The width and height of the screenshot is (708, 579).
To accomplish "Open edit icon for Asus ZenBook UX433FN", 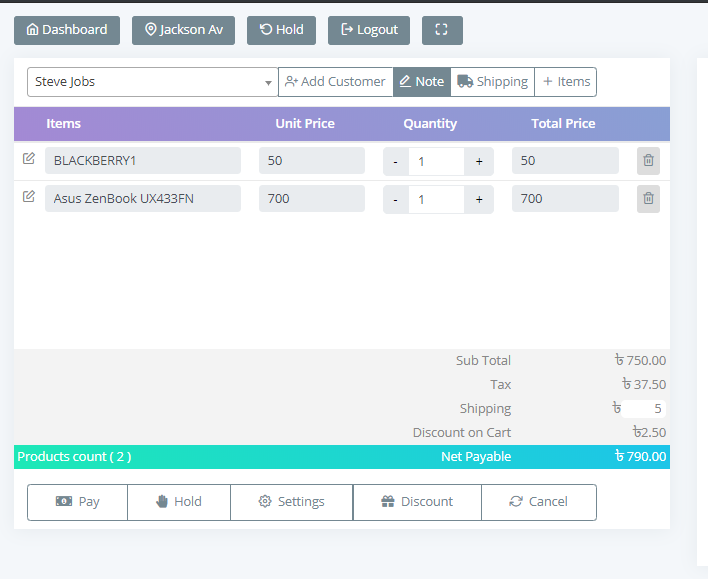I will [29, 197].
